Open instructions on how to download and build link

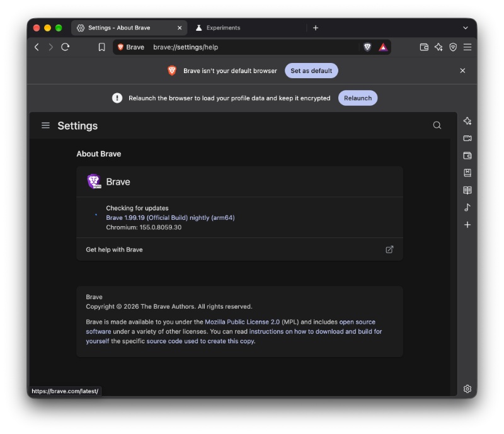click(316, 331)
